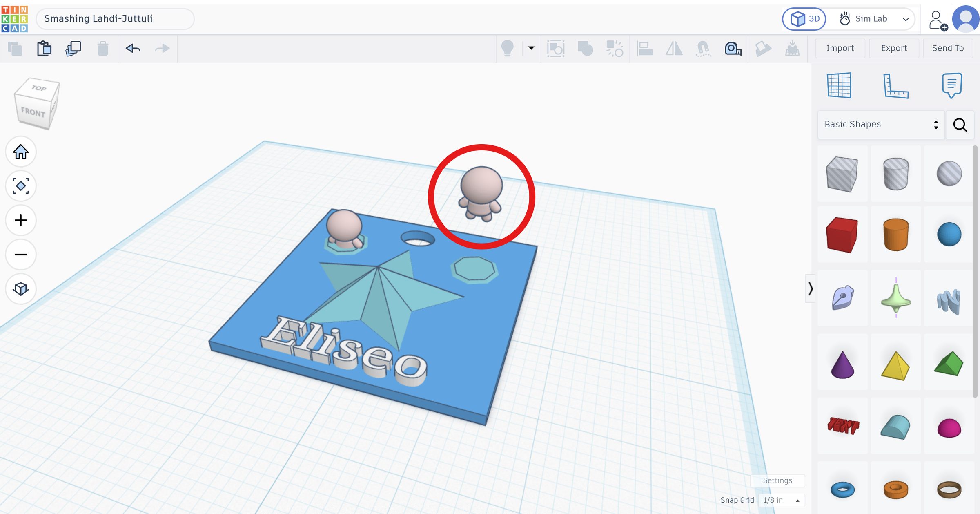Toggle orthographic/perspective view cube icon
Screen dimensions: 980x514
click(21, 289)
